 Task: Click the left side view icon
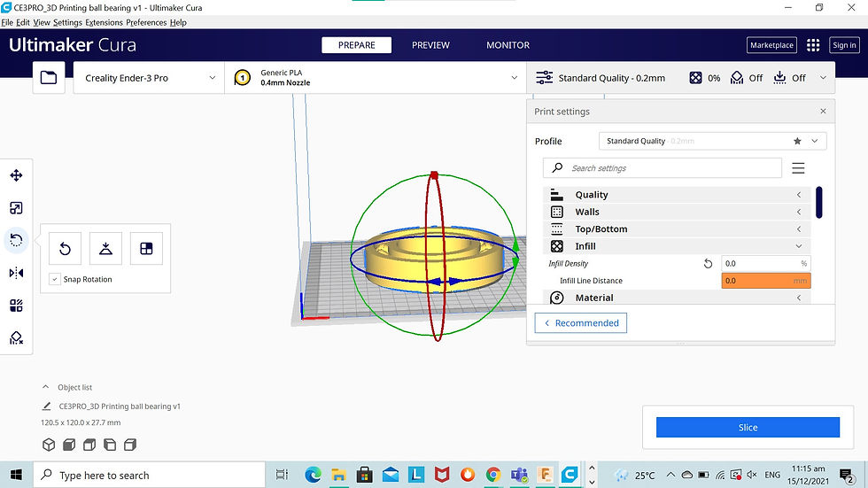pos(110,445)
